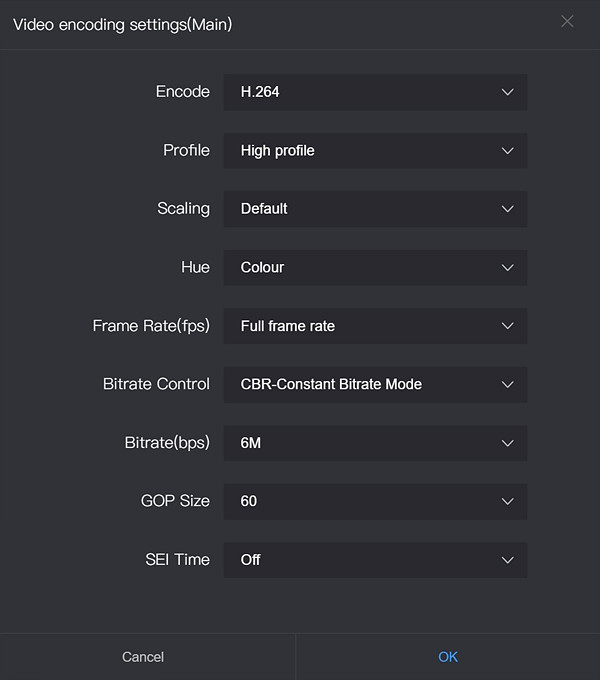Open the Encode H.264 dropdown
This screenshot has height=680, width=600.
(374, 92)
